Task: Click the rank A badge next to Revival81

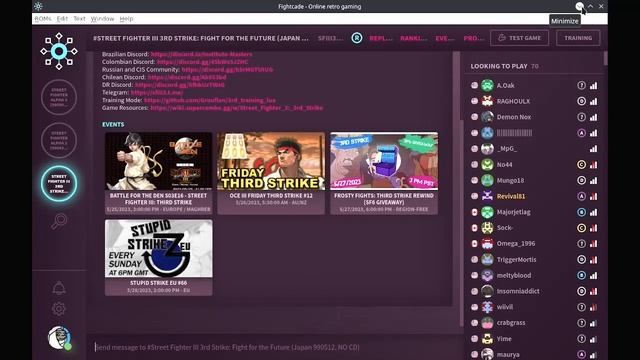Action: pos(582,196)
